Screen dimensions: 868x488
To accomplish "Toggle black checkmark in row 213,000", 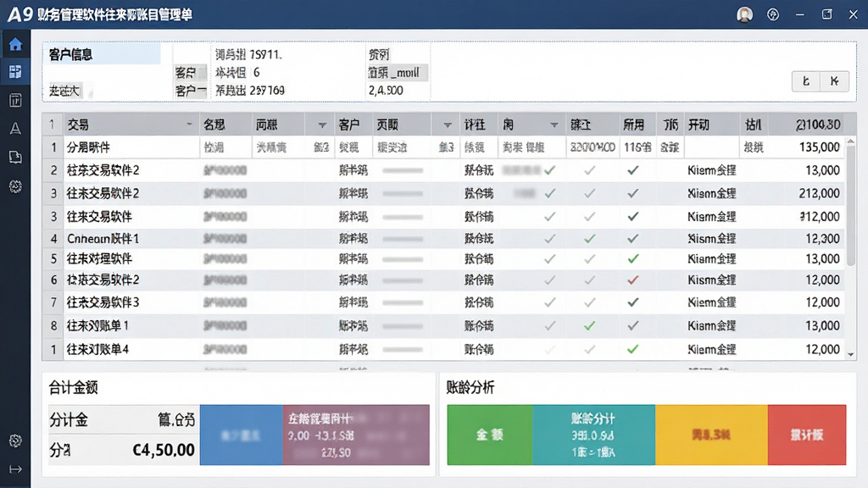I will click(633, 193).
